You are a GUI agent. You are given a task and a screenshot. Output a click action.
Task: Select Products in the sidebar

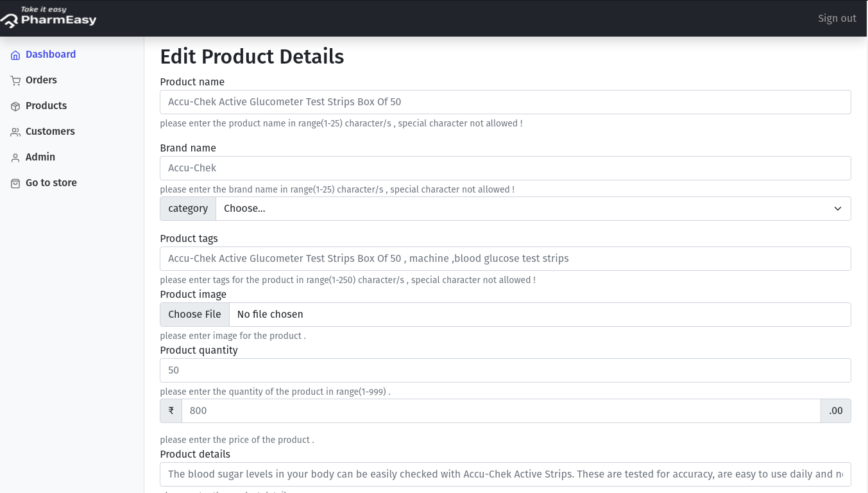coord(46,106)
